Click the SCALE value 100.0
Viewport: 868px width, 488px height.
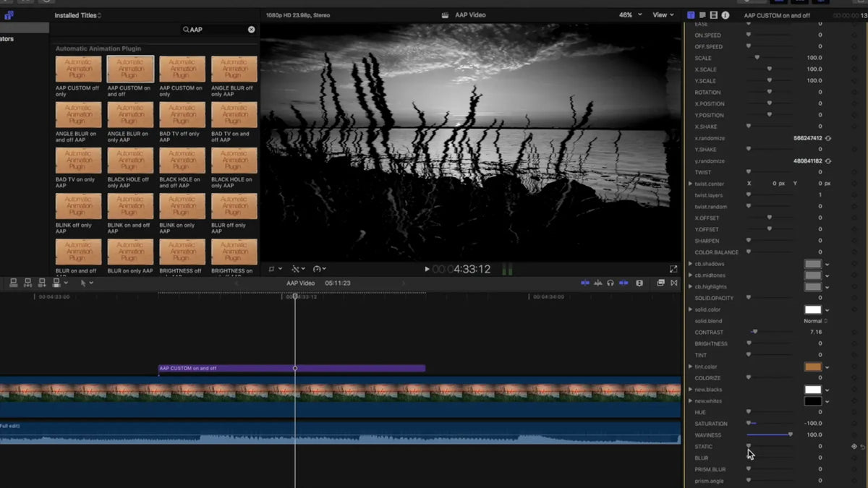coord(814,58)
